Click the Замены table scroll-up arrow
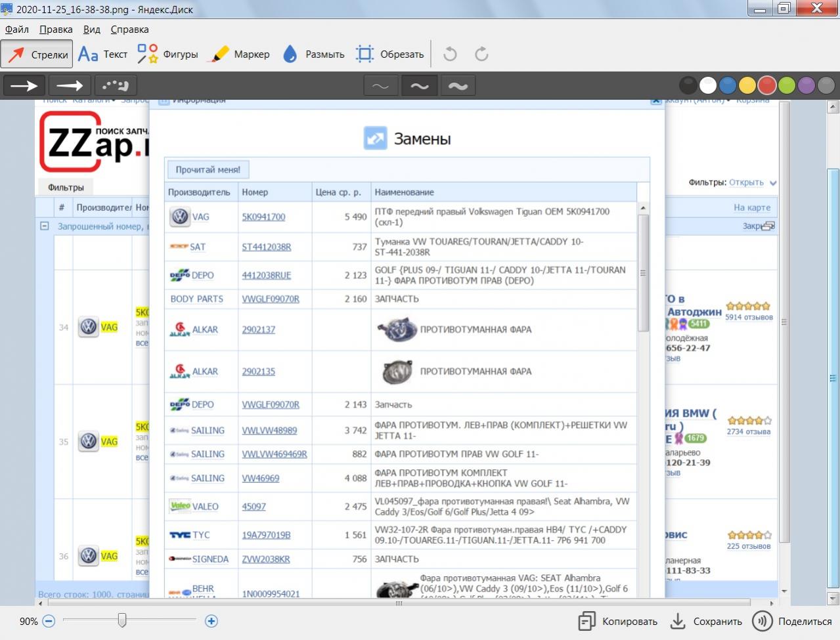This screenshot has height=640, width=840. [x=643, y=208]
